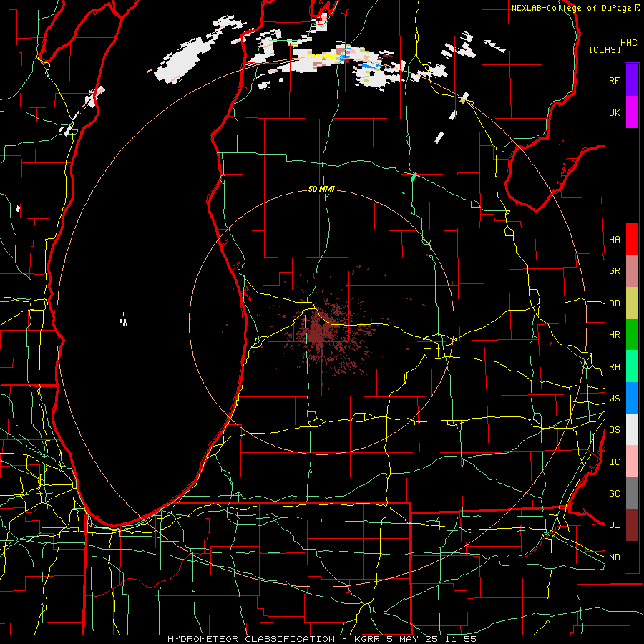Click the RA light green legend swatch
Viewport: 644px width, 644px height.
pos(632,366)
